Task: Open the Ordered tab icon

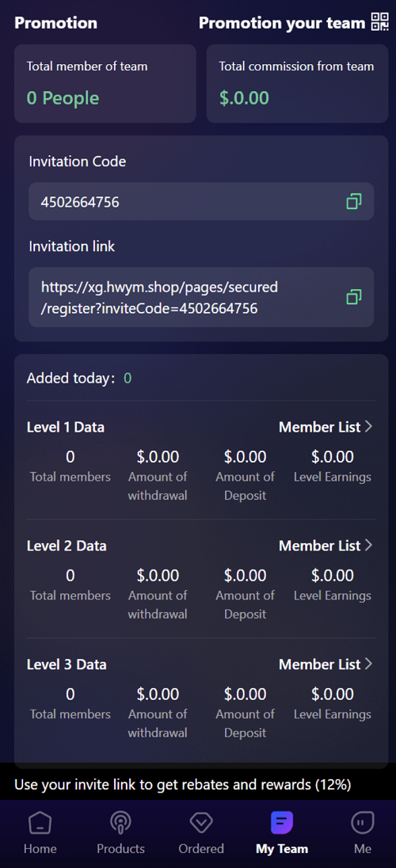Action: pos(201,823)
